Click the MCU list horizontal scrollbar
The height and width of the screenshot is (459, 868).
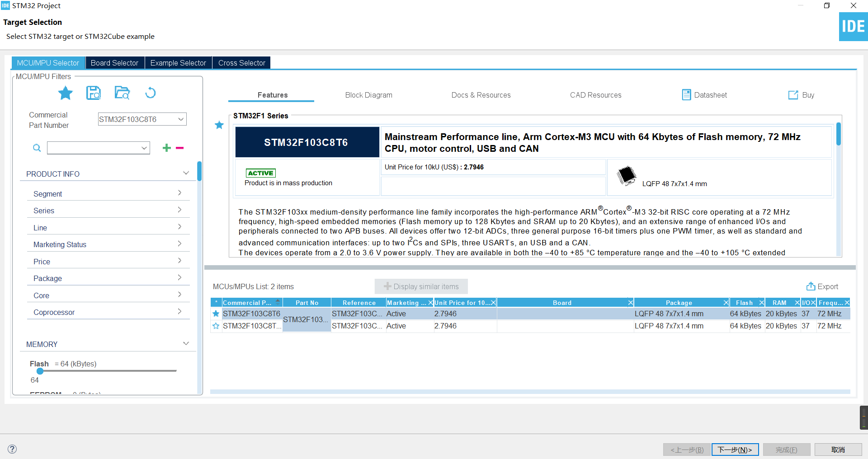(x=530, y=392)
